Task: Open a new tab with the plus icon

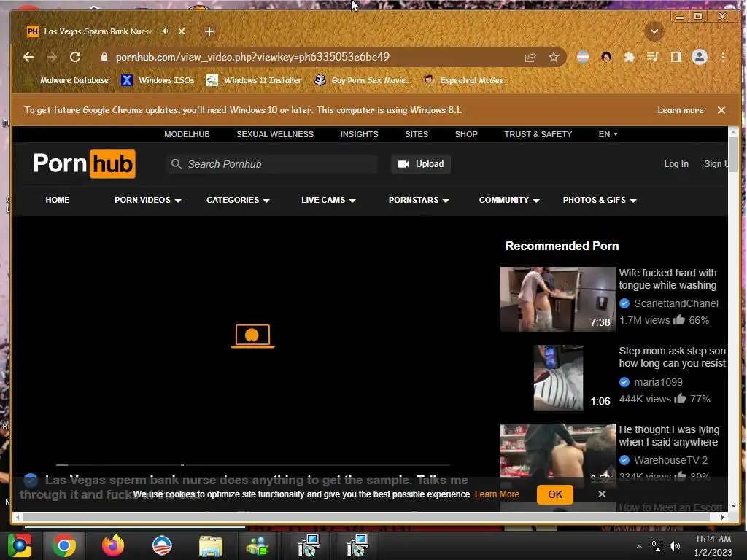Action: (x=209, y=31)
